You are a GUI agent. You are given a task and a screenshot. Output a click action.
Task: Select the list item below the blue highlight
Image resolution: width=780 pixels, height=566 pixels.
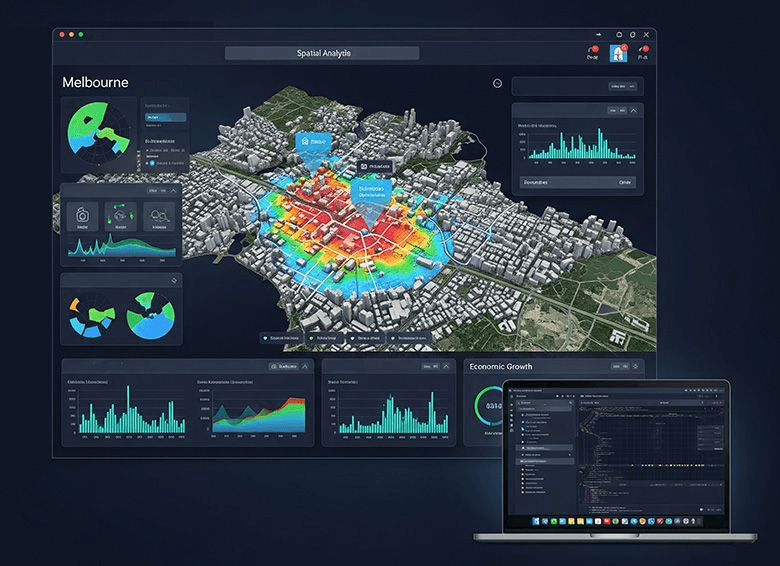153,126
